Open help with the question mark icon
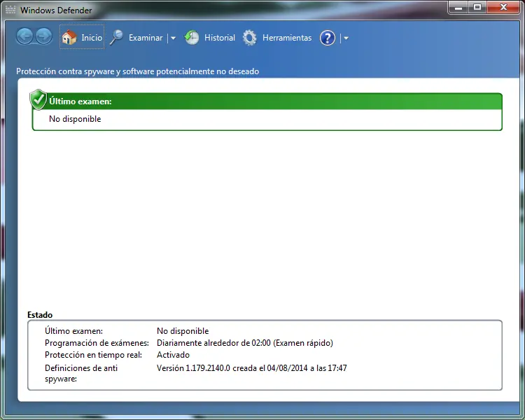The height and width of the screenshot is (420, 525). [328, 38]
